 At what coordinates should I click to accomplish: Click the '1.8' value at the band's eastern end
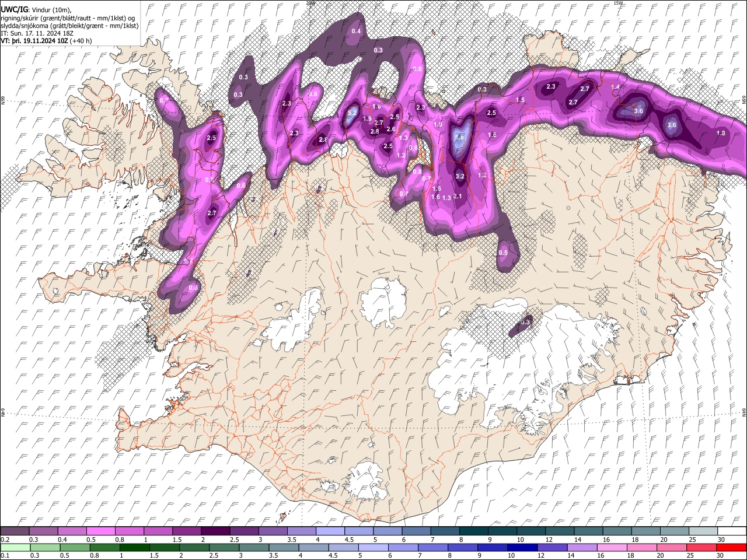[x=721, y=133]
